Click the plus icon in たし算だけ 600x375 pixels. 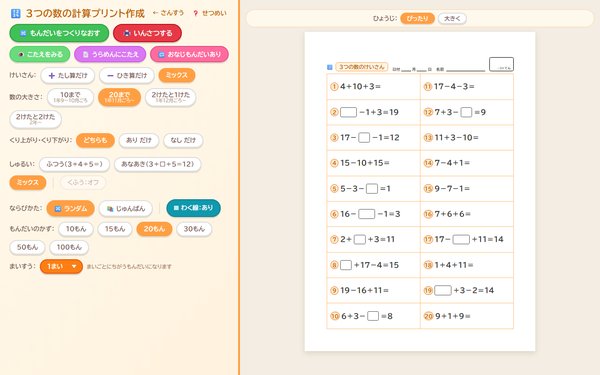52,76
